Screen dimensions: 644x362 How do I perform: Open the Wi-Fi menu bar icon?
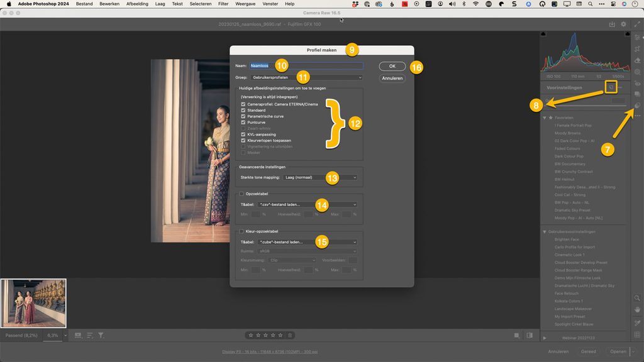475,4
